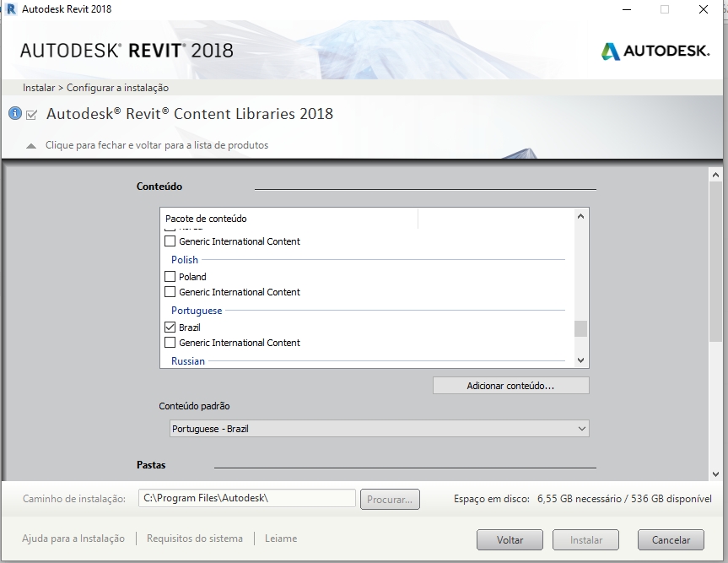View Requisitos do sistema
Viewport: 728px width, 563px height.
pyautogui.click(x=196, y=538)
